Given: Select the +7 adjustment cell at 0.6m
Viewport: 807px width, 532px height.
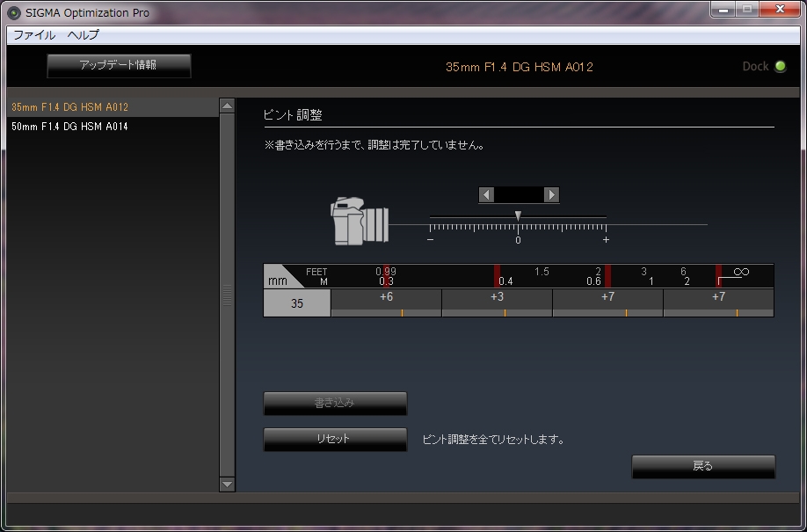Looking at the screenshot, I should tap(607, 302).
